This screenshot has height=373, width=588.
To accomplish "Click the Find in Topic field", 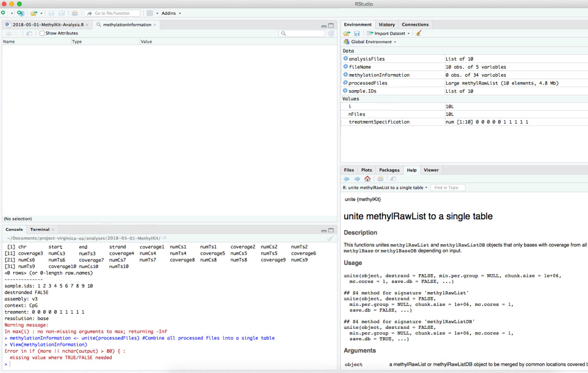I will click(447, 187).
